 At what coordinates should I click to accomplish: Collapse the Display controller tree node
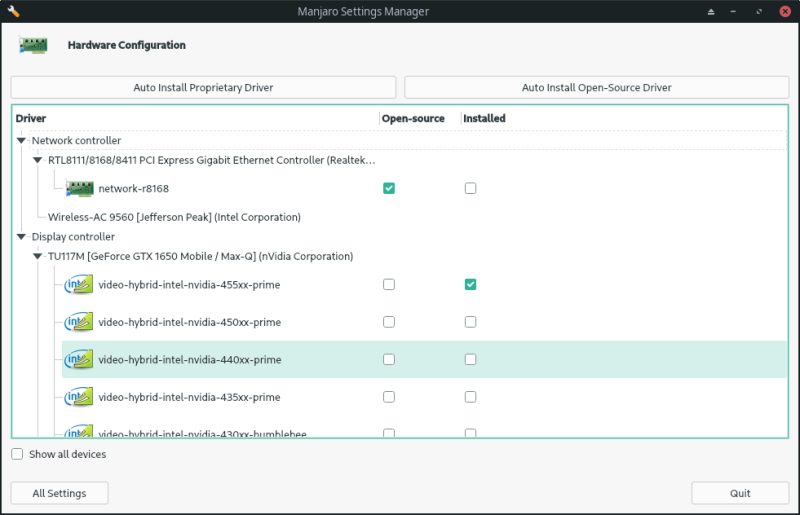[x=21, y=236]
